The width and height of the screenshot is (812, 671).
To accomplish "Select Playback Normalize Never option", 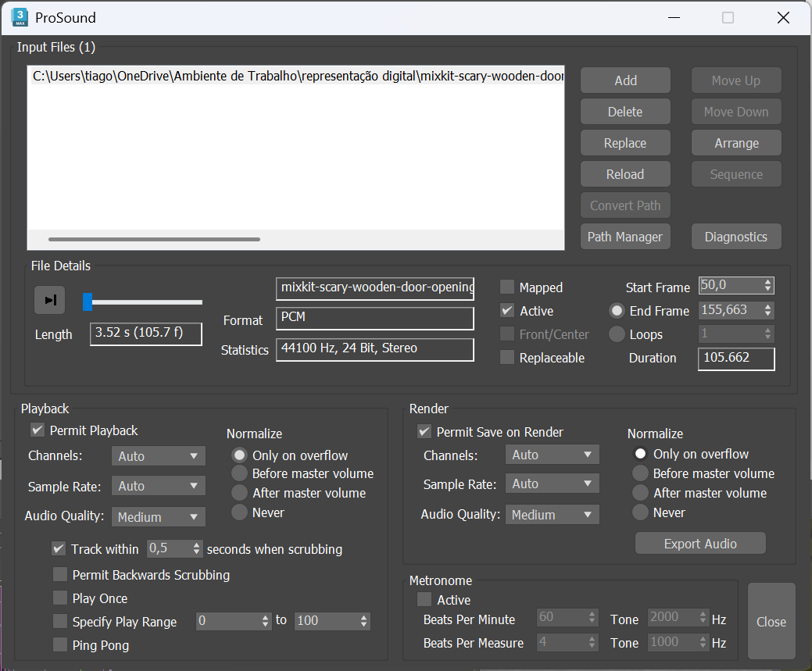I will pyautogui.click(x=239, y=512).
